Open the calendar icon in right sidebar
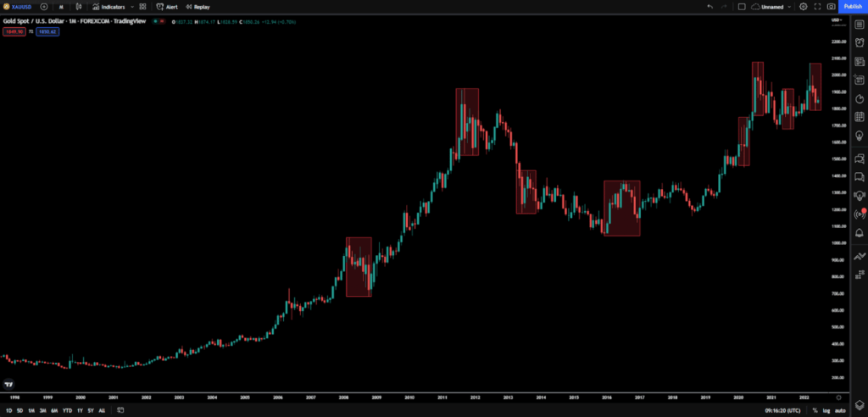The height and width of the screenshot is (417, 868). [860, 117]
